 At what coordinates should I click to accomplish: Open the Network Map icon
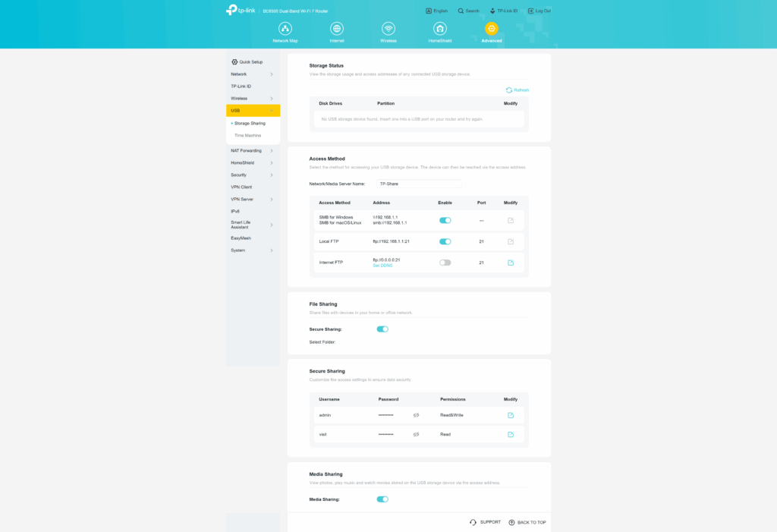pos(285,28)
